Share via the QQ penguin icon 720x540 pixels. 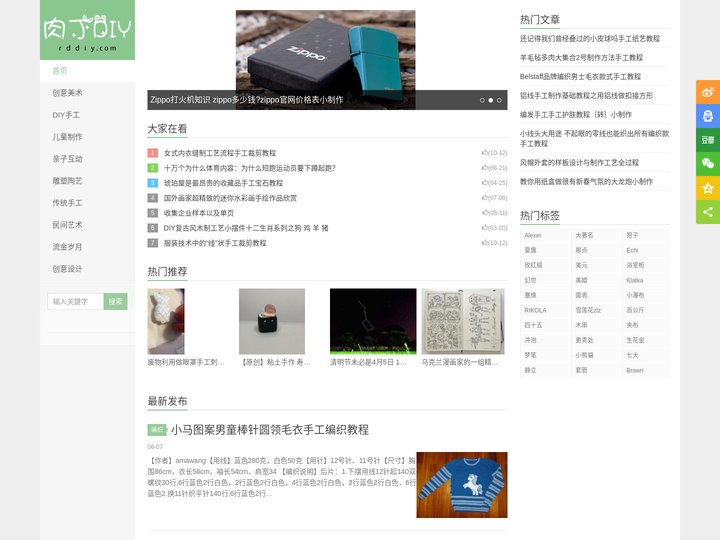708,116
